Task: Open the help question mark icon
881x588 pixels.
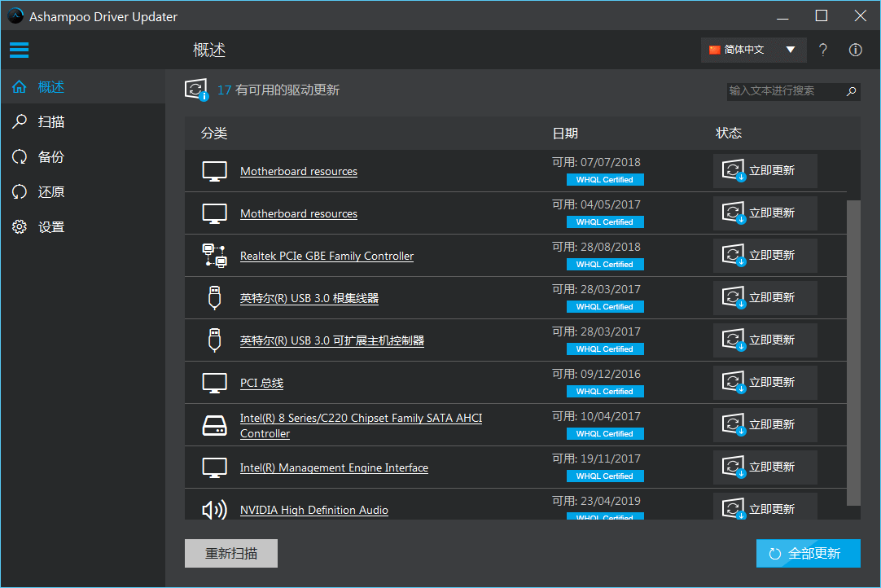Action: click(823, 50)
